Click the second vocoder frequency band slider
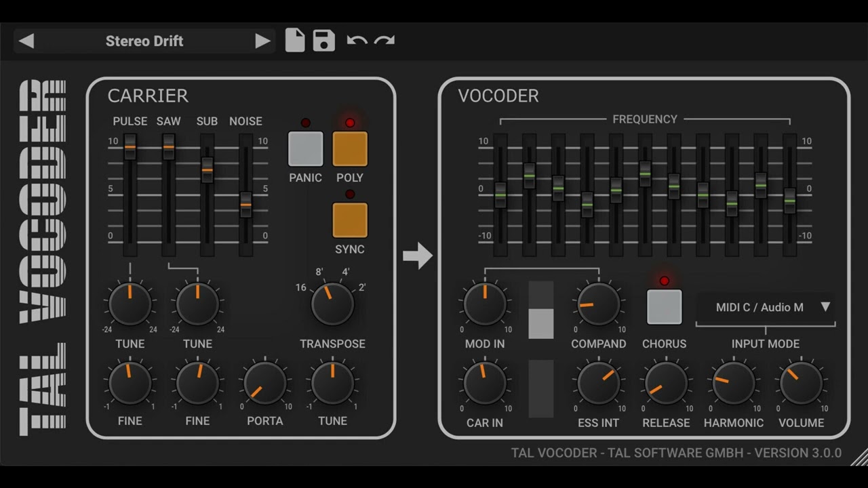 (530, 176)
